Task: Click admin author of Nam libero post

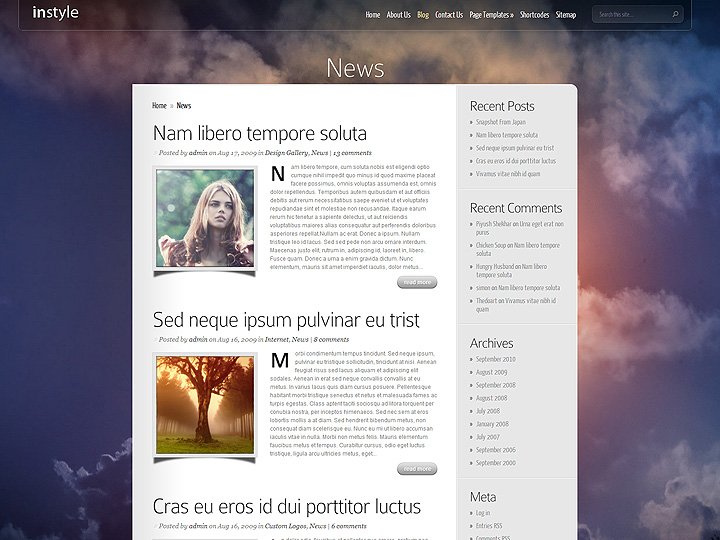Action: tap(198, 153)
